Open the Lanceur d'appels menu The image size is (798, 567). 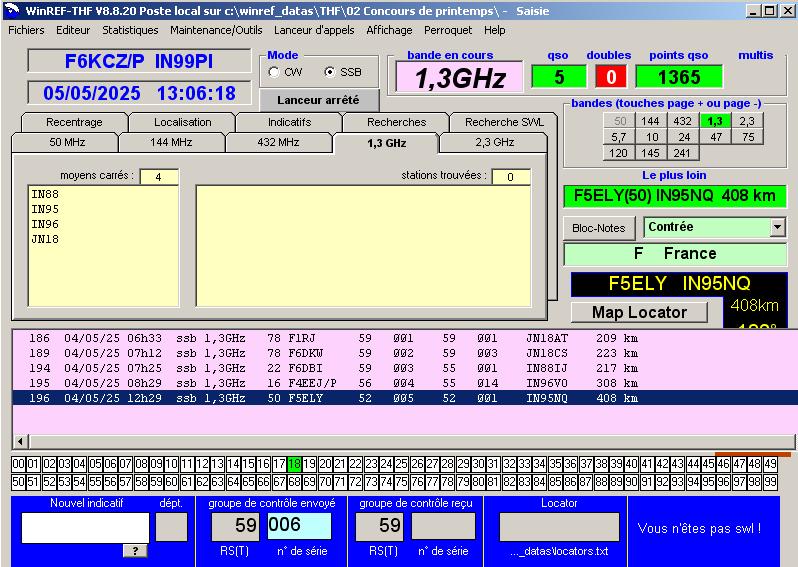pos(314,30)
